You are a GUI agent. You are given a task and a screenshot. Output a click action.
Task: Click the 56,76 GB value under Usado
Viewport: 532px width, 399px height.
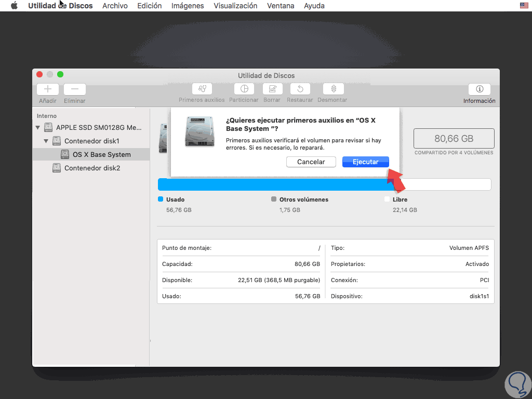coord(179,210)
